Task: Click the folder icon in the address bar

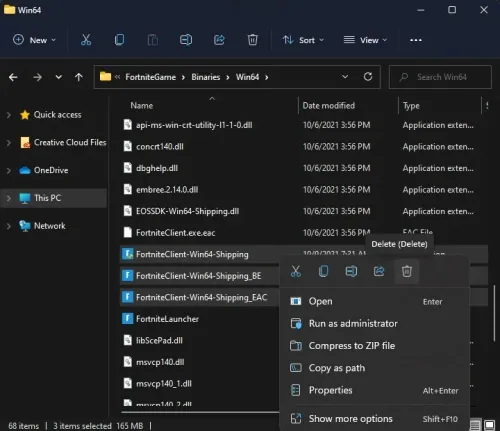Action: (105, 77)
